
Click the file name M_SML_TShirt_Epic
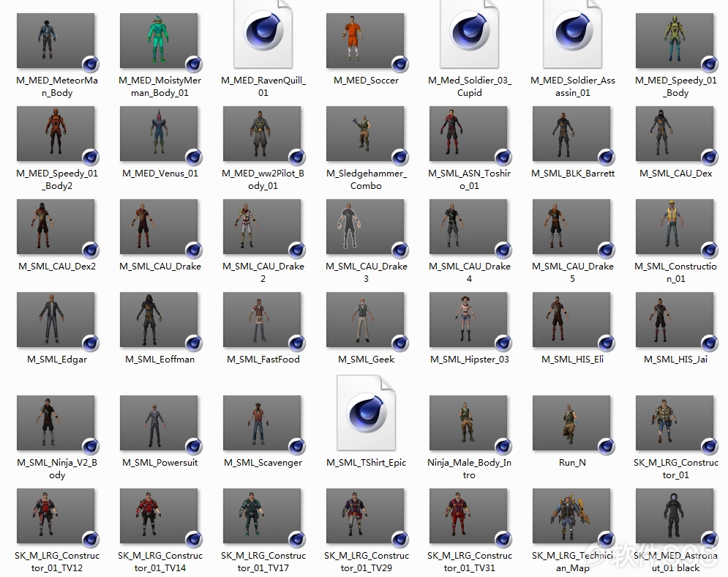pos(367,462)
